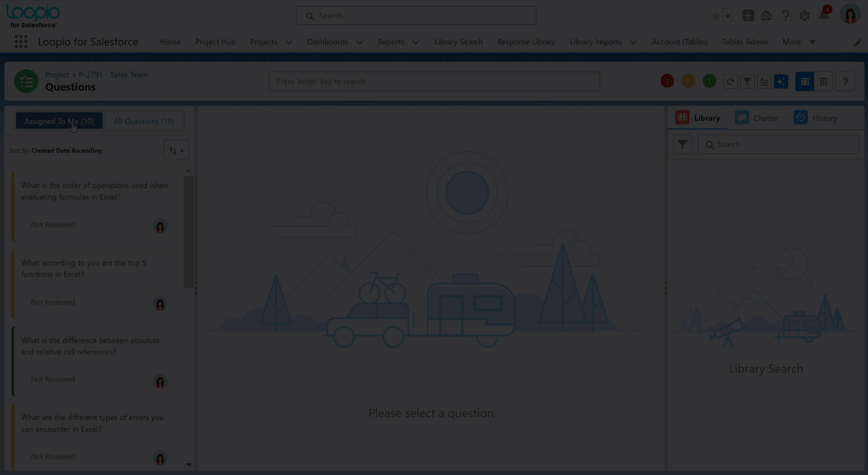Open Account (Tables) nav item
Viewport: 868px width, 475px height.
point(680,42)
